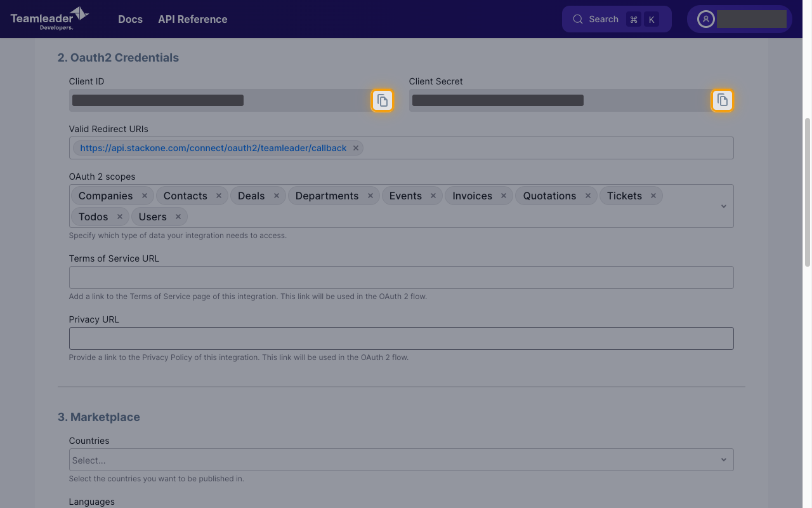Remove the Departments scope

(x=370, y=196)
